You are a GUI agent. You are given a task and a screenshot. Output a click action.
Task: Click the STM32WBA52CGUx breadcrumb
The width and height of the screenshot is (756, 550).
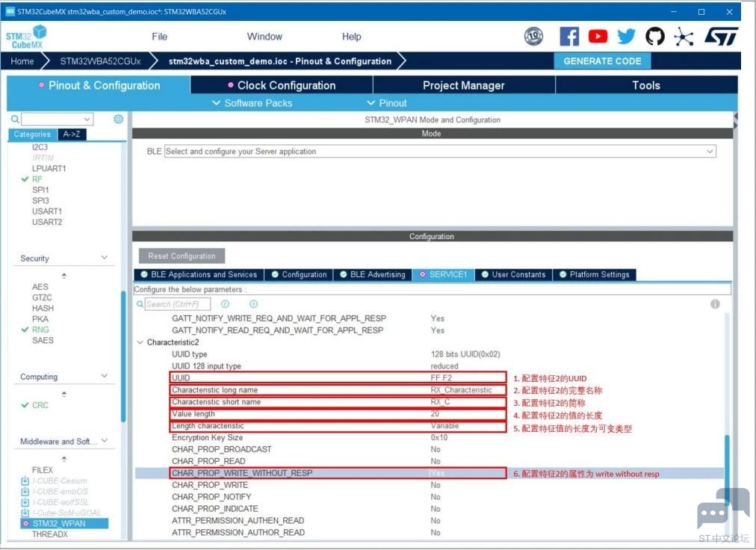[x=100, y=61]
